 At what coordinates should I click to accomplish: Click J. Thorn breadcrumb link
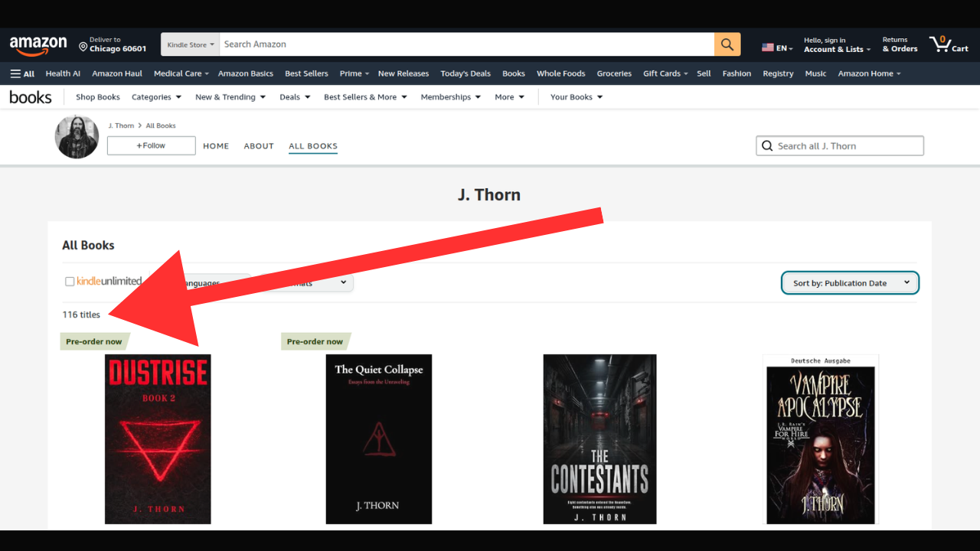121,126
